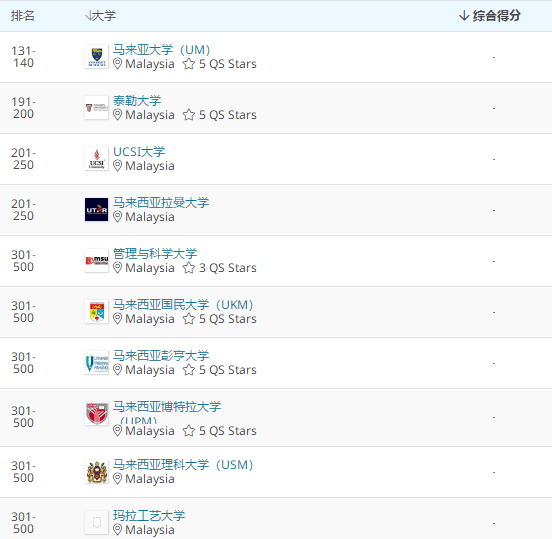Click location pin icon in 马来西亚国民大学 row
The image size is (552, 539).
pos(118,319)
